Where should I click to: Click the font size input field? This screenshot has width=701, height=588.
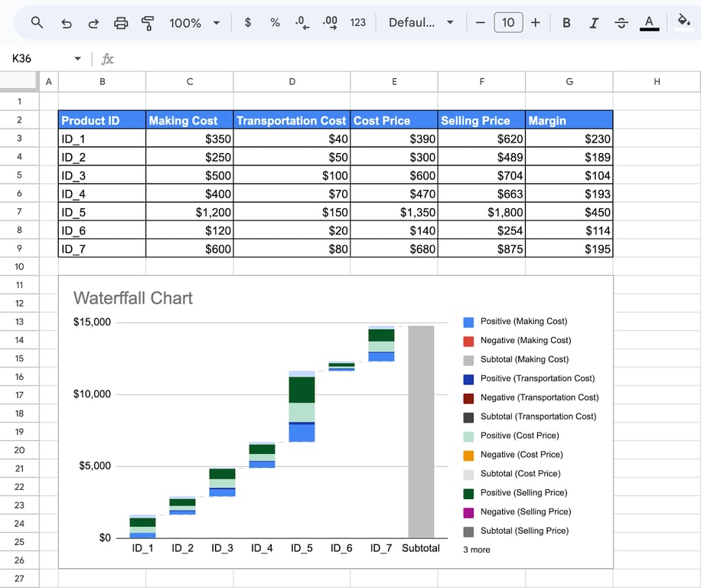pos(508,22)
